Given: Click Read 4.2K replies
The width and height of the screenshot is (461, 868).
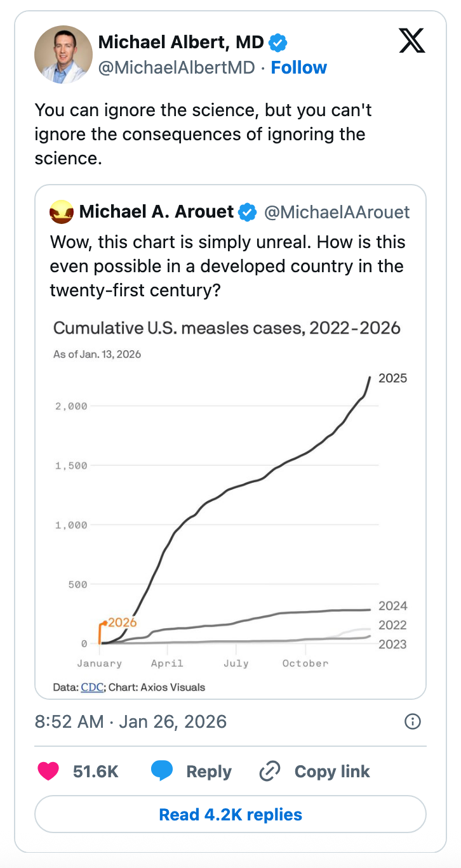Looking at the screenshot, I should (230, 814).
